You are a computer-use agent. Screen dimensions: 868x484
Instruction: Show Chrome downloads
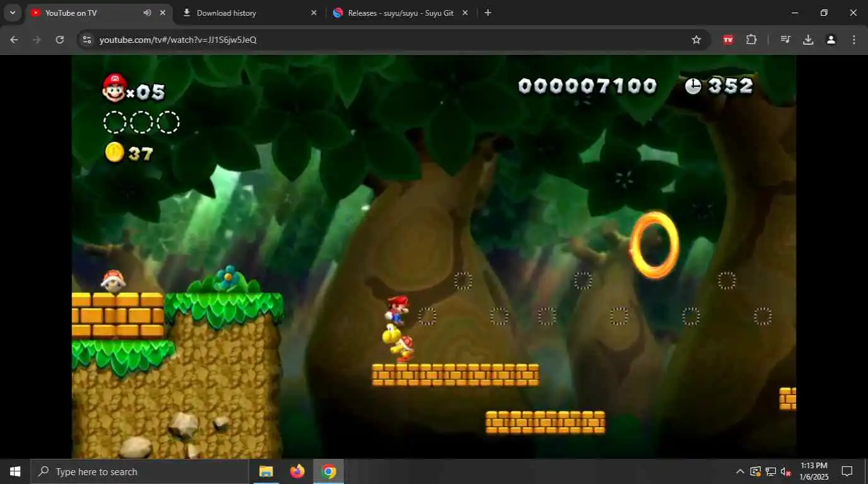pos(808,40)
